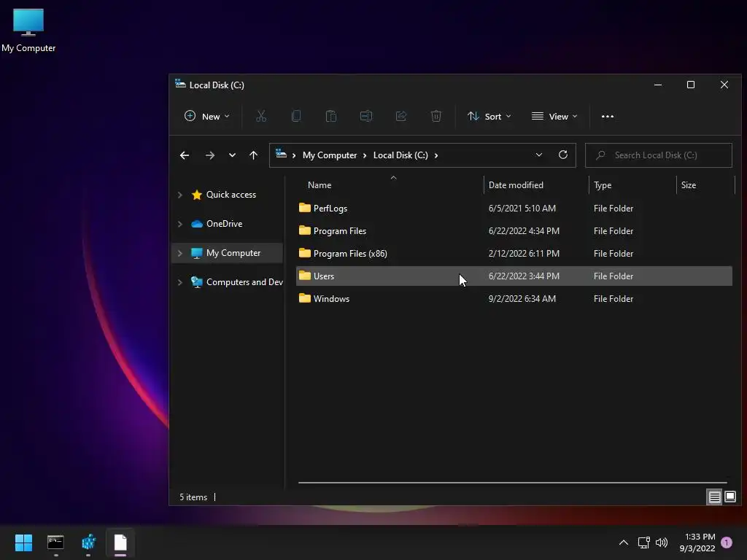747x560 pixels.
Task: Open the network tray icon
Action: 643,542
